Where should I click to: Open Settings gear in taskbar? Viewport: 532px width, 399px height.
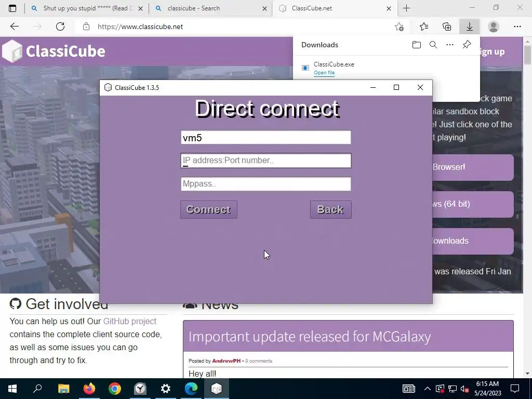pos(166,389)
